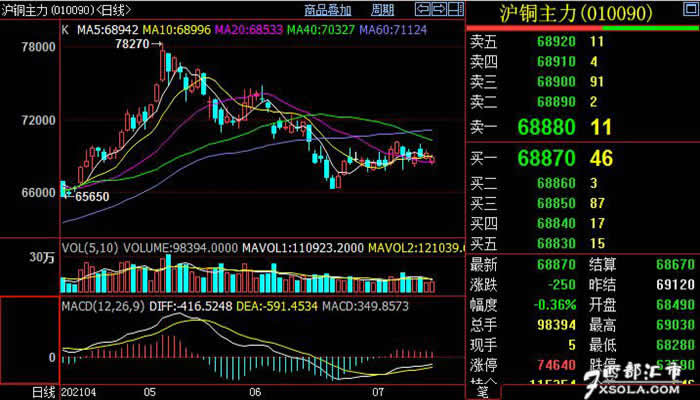Open the 商品叠加 link
This screenshot has height=400, width=700.
[x=328, y=10]
